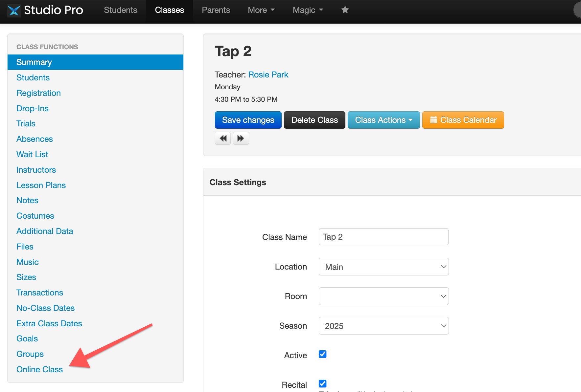Screen dimensions: 581x392
Task: Open Students in Class Functions sidebar
Action: (33, 77)
